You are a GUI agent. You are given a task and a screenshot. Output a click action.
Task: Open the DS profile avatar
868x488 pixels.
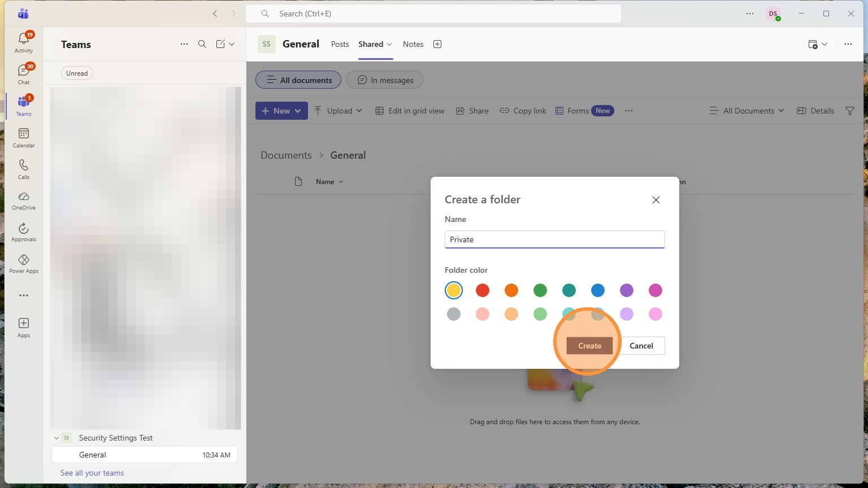773,14
